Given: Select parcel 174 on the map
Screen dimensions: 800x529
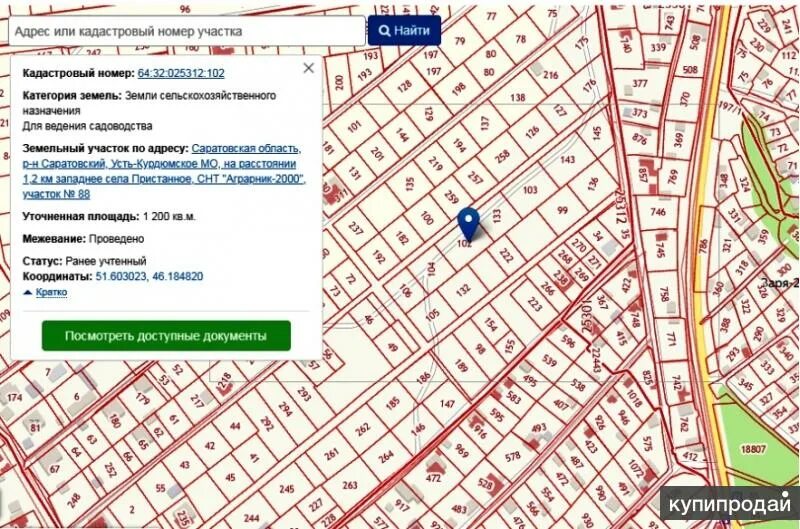Looking at the screenshot, I should coord(14,397).
